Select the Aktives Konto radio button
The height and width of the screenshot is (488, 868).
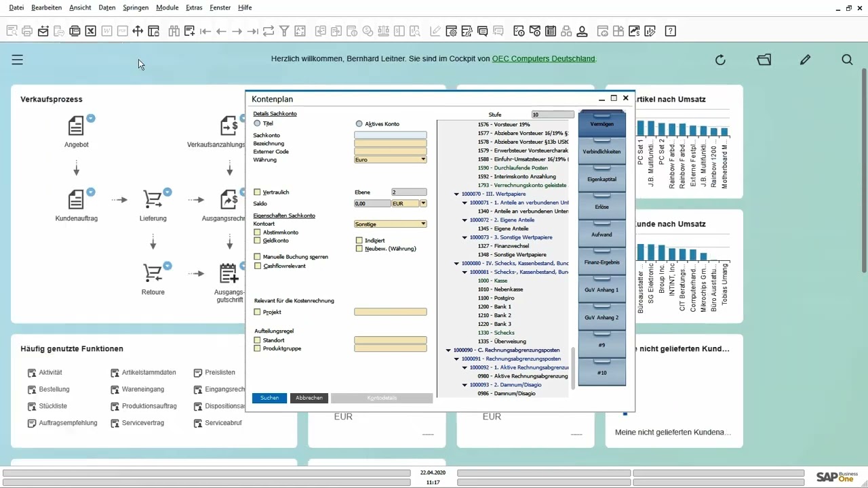click(x=359, y=124)
